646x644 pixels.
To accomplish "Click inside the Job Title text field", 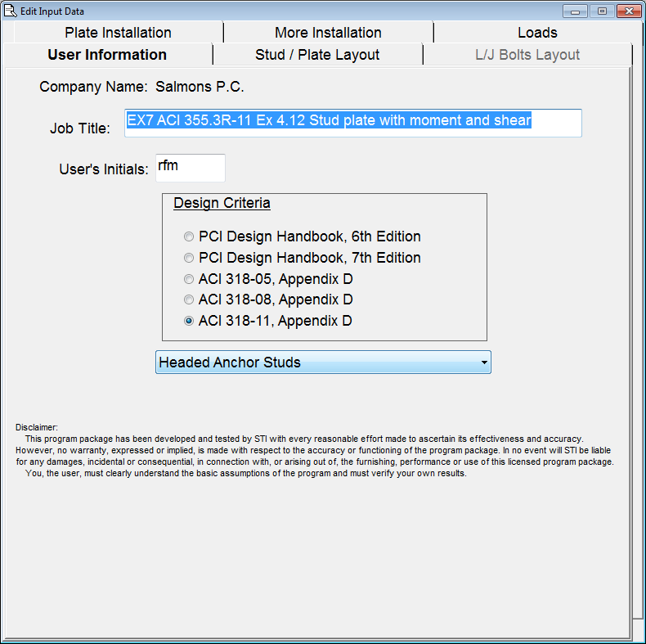I will click(x=352, y=123).
